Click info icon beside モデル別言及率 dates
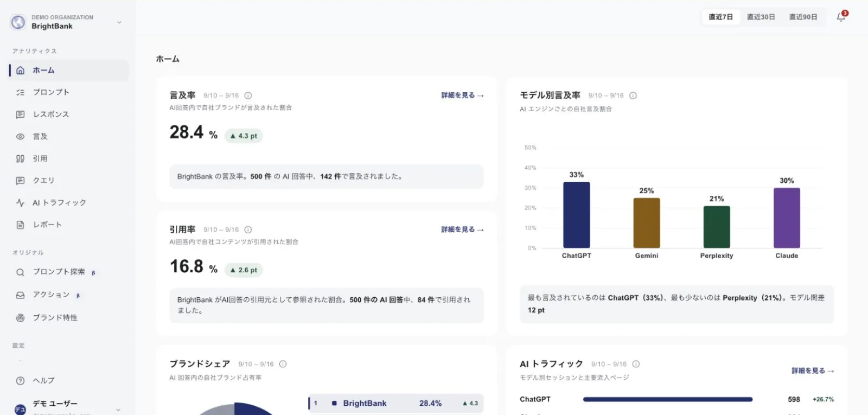The image size is (868, 415). click(x=633, y=95)
